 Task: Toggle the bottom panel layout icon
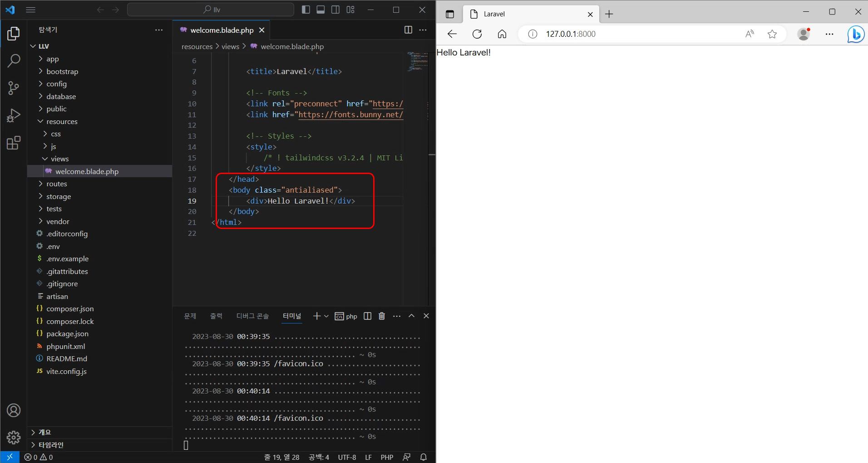(321, 10)
